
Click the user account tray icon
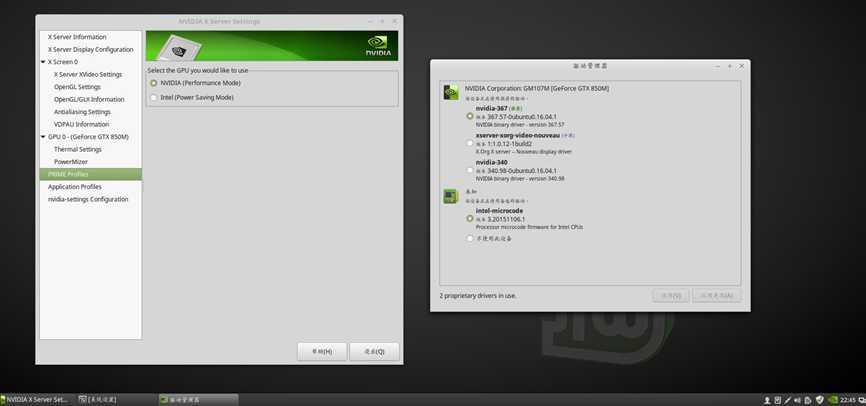click(767, 400)
